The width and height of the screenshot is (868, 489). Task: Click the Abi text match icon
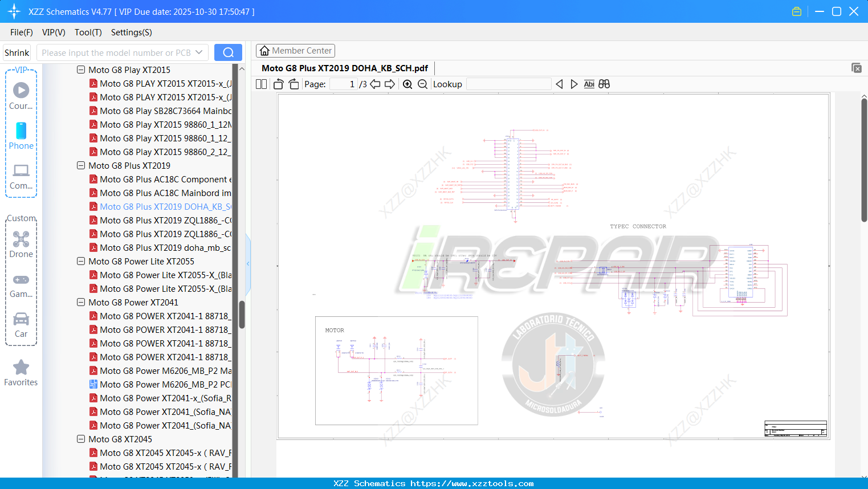pyautogui.click(x=589, y=84)
